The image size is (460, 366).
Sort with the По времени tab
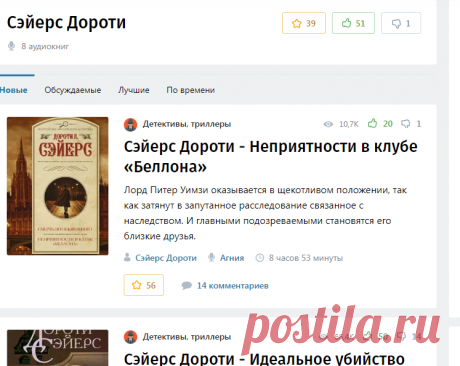(191, 90)
